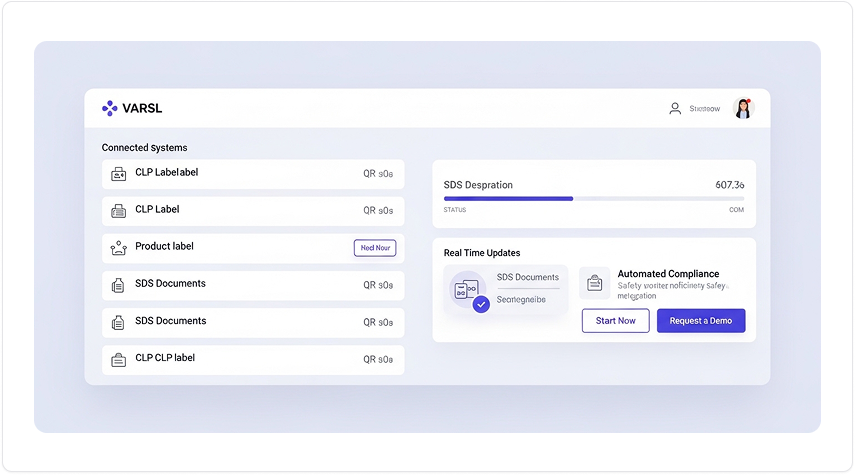Image resolution: width=855 pixels, height=475 pixels.
Task: Click the Automated Compliance clipboard icon
Action: (x=594, y=283)
